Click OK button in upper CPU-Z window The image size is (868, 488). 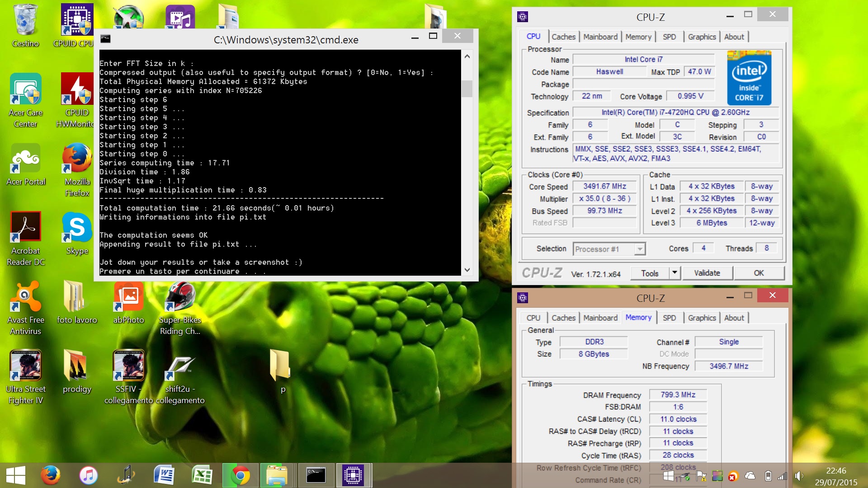[759, 273]
